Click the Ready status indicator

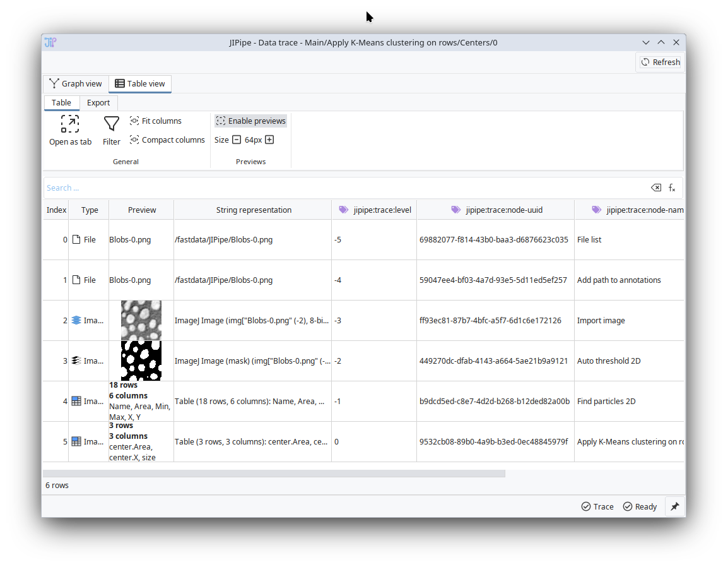(x=640, y=506)
